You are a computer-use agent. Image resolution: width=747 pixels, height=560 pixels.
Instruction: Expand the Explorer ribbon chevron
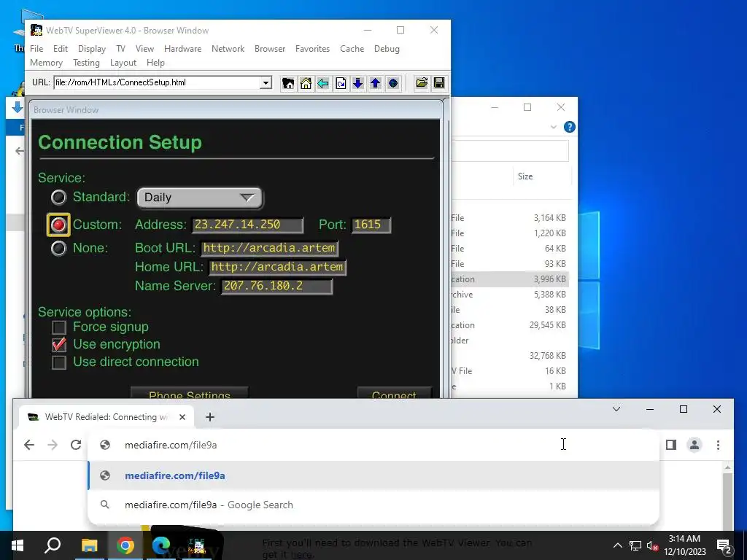(554, 127)
